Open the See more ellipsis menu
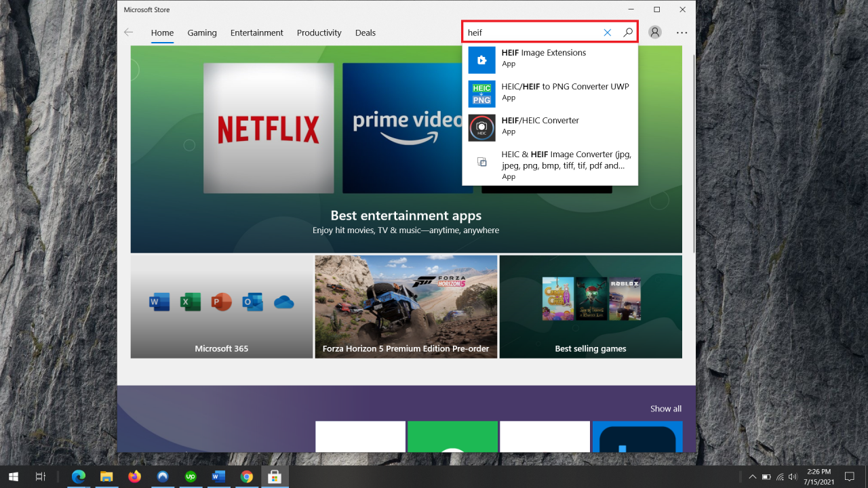 pyautogui.click(x=682, y=32)
